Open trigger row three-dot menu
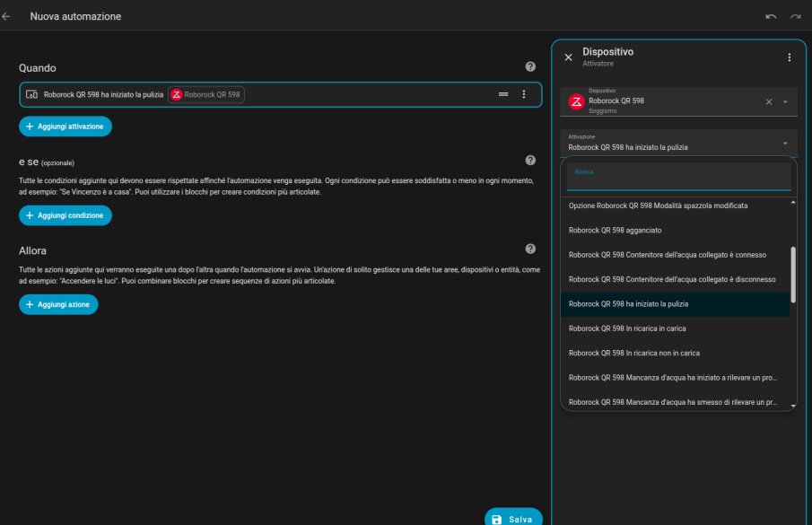This screenshot has height=525, width=812. 524,94
